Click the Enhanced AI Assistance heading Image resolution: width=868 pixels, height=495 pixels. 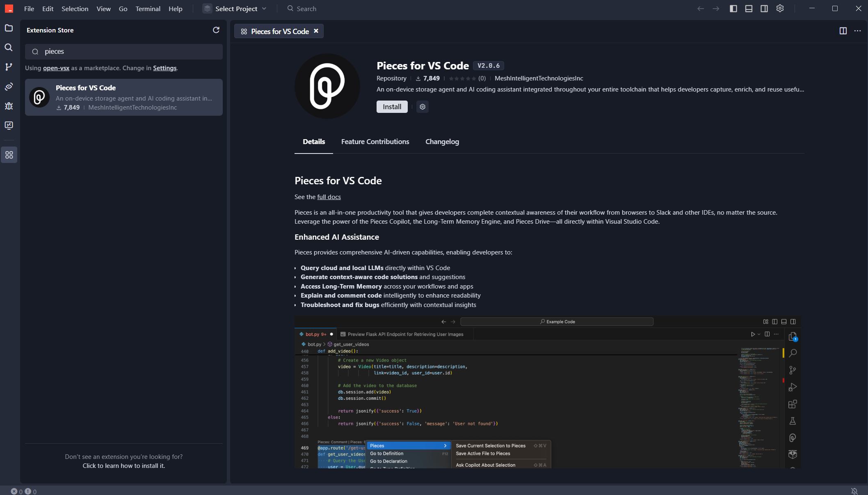pyautogui.click(x=336, y=237)
